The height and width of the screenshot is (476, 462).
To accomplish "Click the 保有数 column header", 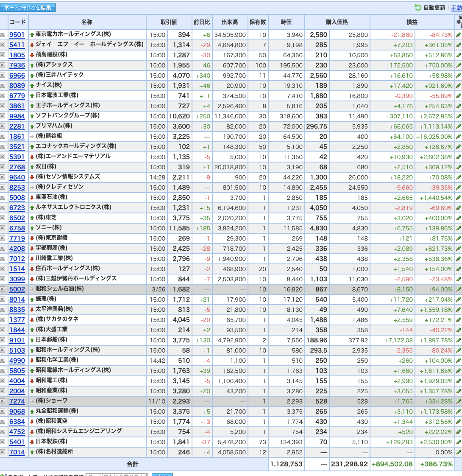I will (258, 22).
